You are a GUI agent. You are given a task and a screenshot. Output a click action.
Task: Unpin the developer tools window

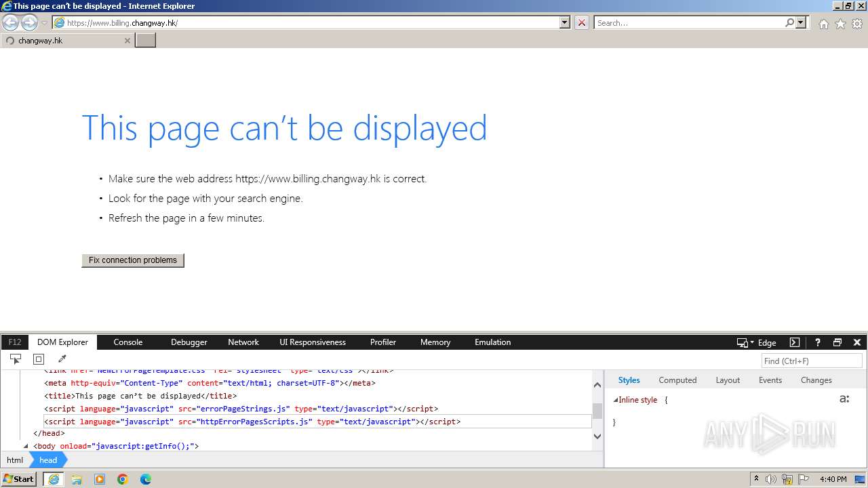pos(837,342)
